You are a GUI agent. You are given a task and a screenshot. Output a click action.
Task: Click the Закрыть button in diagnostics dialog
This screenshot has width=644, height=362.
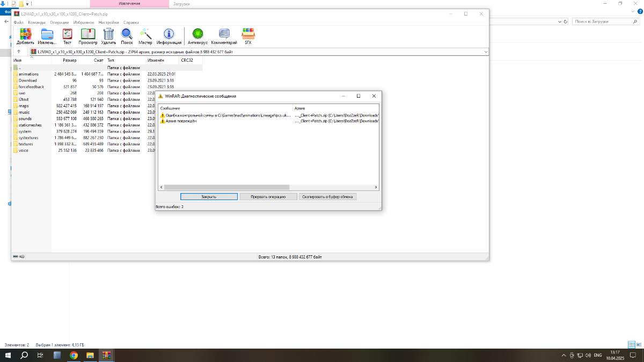tap(209, 197)
